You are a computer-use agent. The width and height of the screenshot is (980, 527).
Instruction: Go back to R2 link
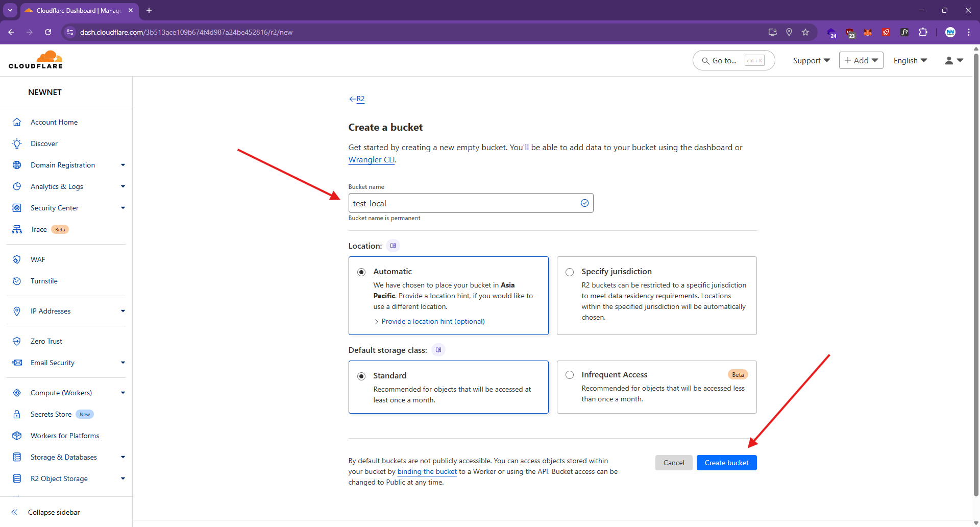point(357,99)
